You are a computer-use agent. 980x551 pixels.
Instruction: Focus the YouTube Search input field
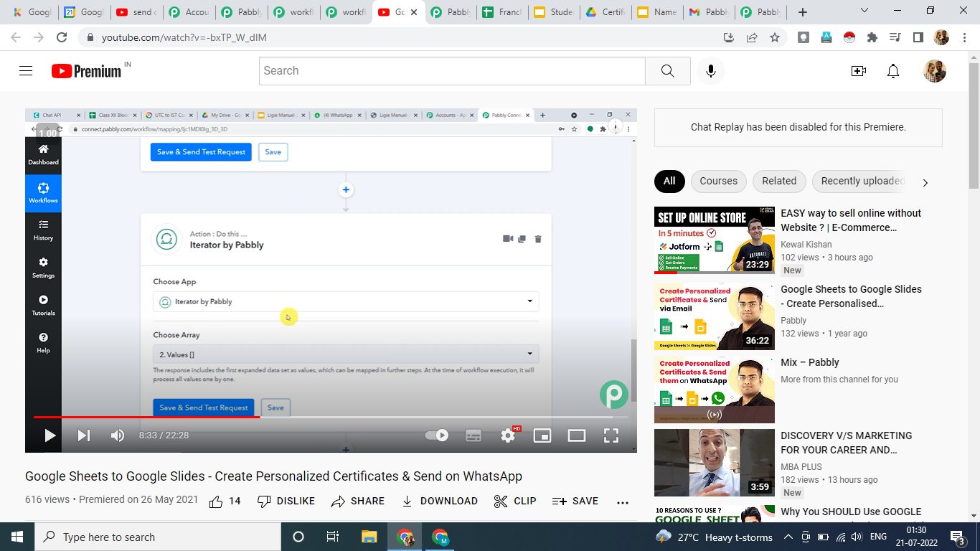tap(452, 71)
